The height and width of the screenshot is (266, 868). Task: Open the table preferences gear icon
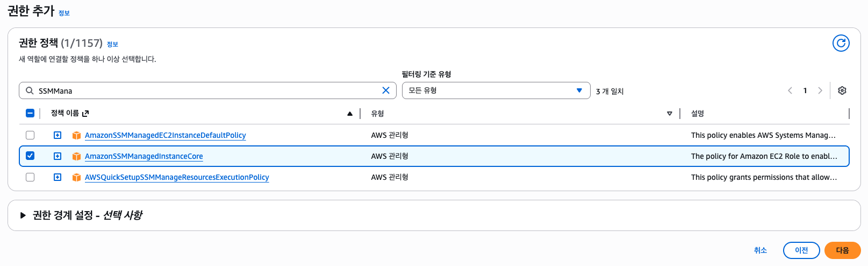[x=842, y=90]
